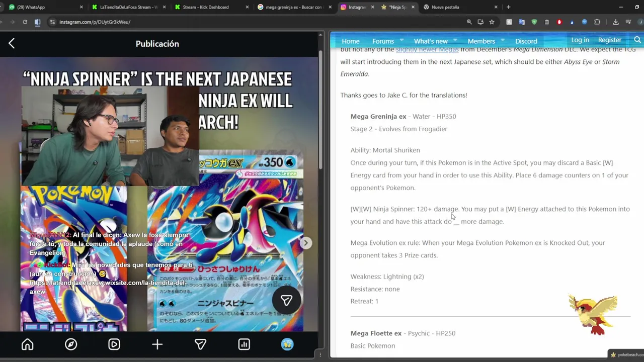Open trash can extension icon

pos(547,22)
